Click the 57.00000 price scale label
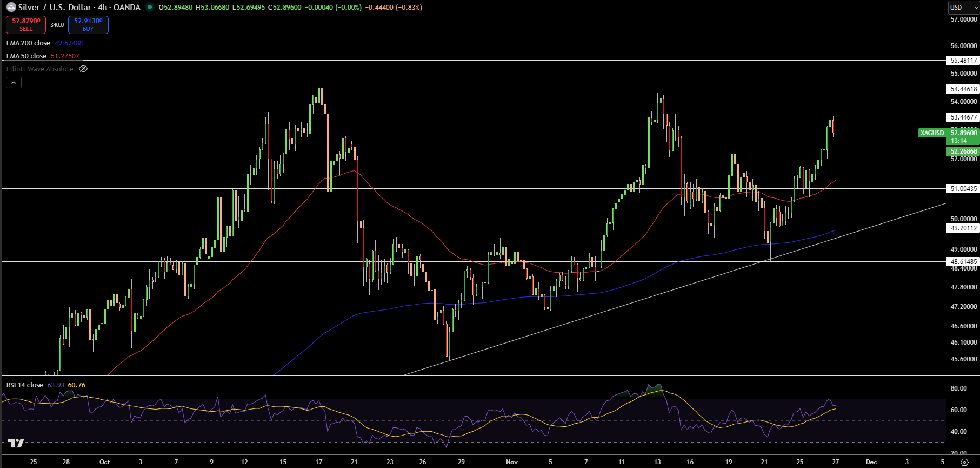The height and width of the screenshot is (468, 980). click(964, 19)
